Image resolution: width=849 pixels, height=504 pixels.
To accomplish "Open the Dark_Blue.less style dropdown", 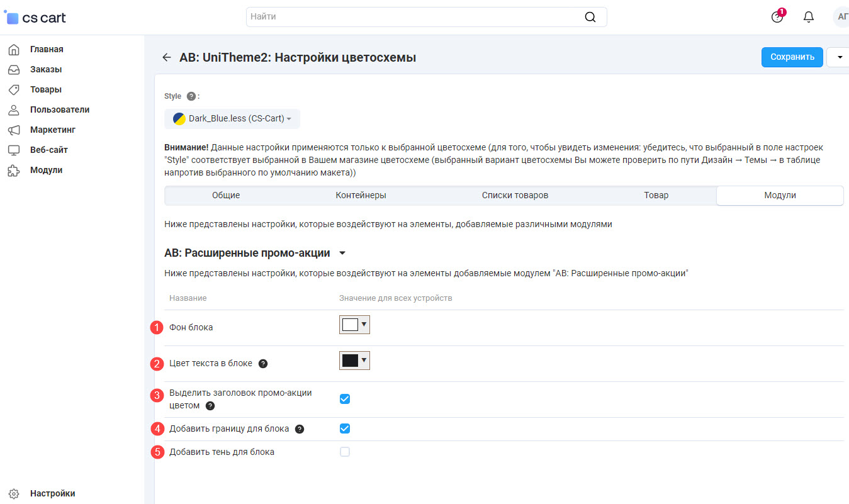I will click(232, 118).
